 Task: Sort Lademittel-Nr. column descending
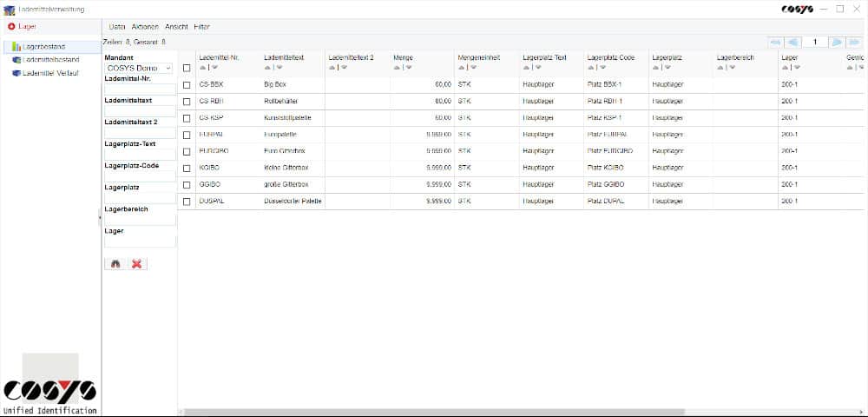[214, 68]
